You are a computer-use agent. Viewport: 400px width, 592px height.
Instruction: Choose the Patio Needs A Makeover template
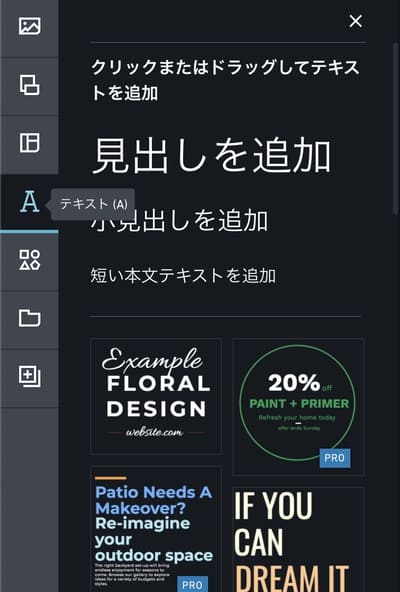click(x=156, y=529)
